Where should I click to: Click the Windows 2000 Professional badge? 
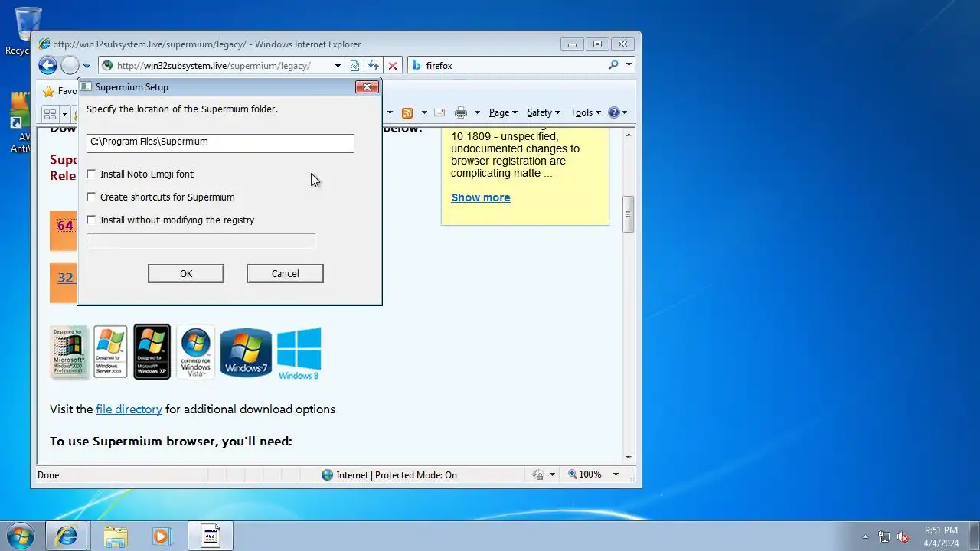[x=69, y=351]
